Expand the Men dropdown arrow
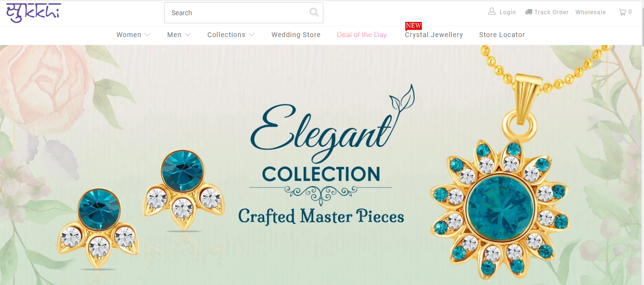Viewport: 644px width, 285px height. (x=187, y=35)
